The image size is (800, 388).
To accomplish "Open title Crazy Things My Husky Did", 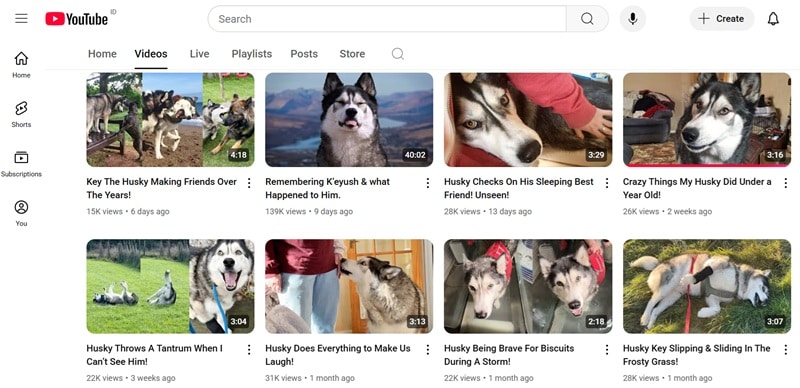I will 697,188.
